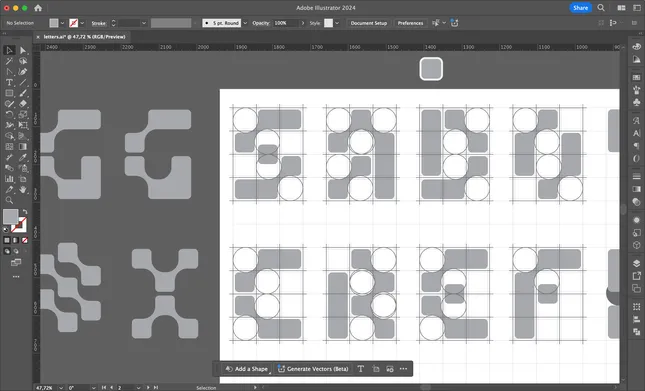Viewport: 645px width, 391px height.
Task: Select the Pen tool
Action: pos(23,72)
